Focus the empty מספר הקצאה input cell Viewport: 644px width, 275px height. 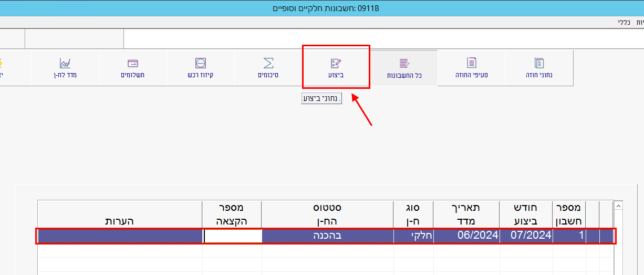click(x=233, y=236)
